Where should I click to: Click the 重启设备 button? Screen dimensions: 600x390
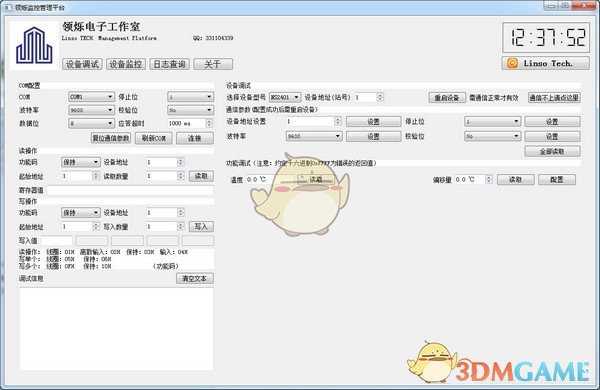[x=447, y=98]
